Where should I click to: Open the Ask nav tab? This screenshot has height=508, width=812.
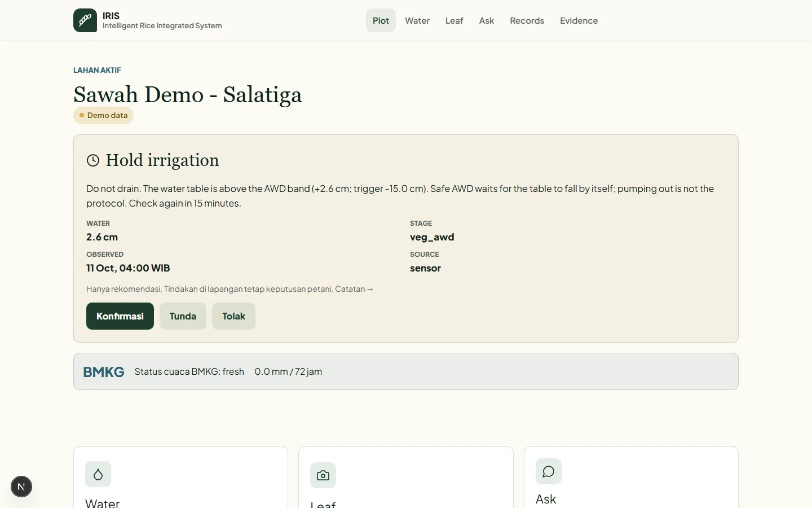pos(487,20)
